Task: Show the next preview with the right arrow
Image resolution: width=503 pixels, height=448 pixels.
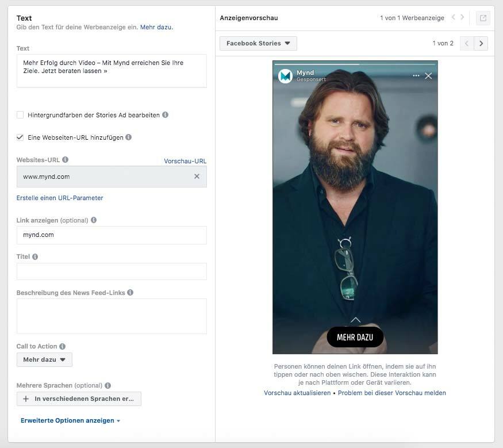Action: (x=481, y=43)
